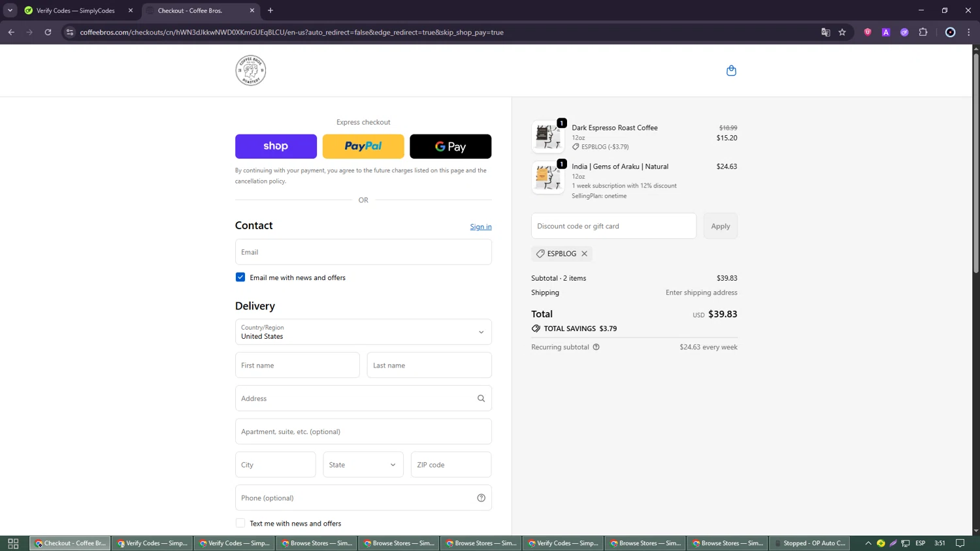Check Text me with news and offers
980x551 pixels.
(240, 523)
